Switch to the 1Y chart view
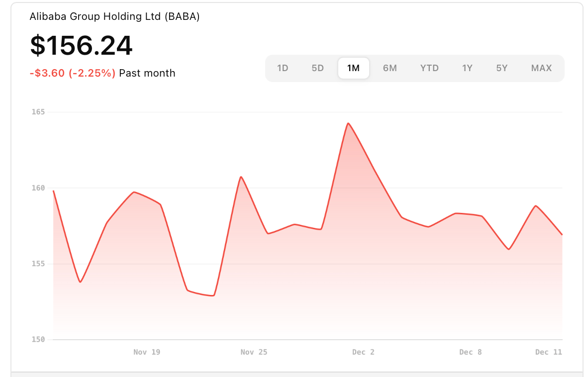 pyautogui.click(x=467, y=68)
